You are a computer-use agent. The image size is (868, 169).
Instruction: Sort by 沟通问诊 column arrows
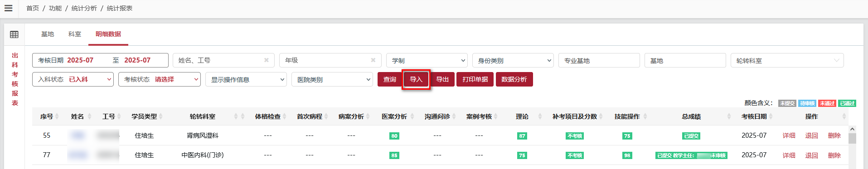pos(454,116)
